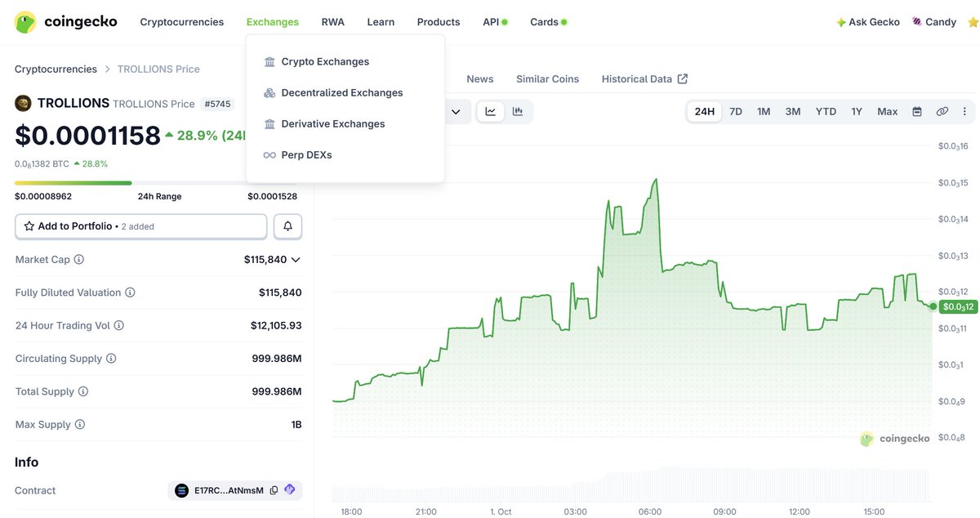This screenshot has width=980, height=518.
Task: Open Ask Gecko assistant
Action: pyautogui.click(x=867, y=22)
